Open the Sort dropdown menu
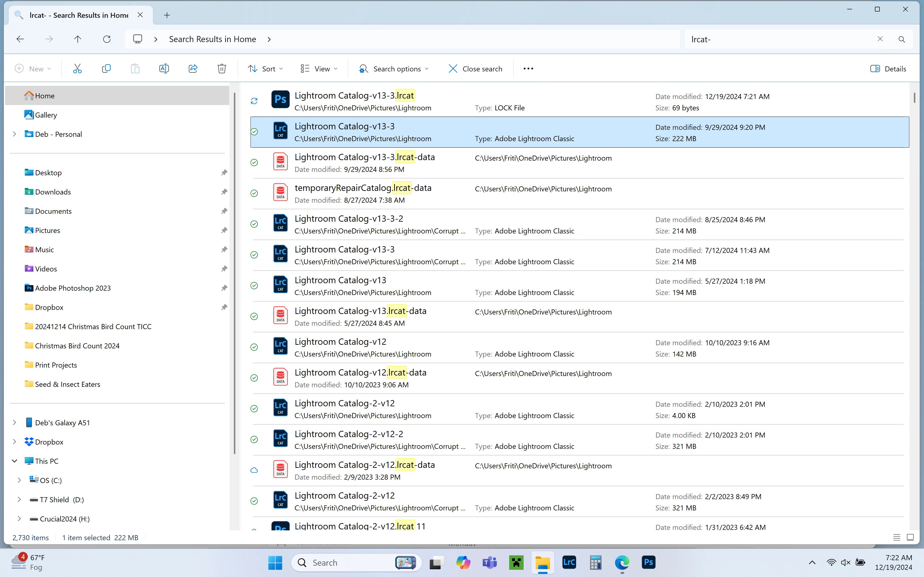 click(x=265, y=69)
